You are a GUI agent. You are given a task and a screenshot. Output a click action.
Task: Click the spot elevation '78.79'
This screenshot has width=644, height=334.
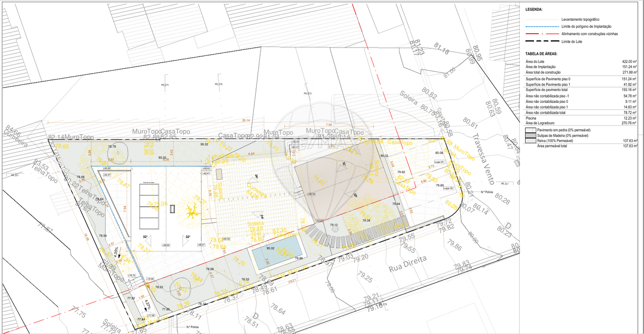[x=112, y=146]
